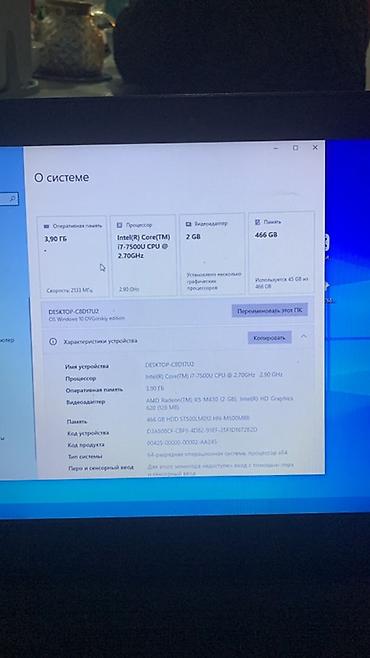Viewport: 370px width, 658px height.
Task: Click DESKTOP-C8D17U2 name beside the rename button
Action: pos(74,312)
